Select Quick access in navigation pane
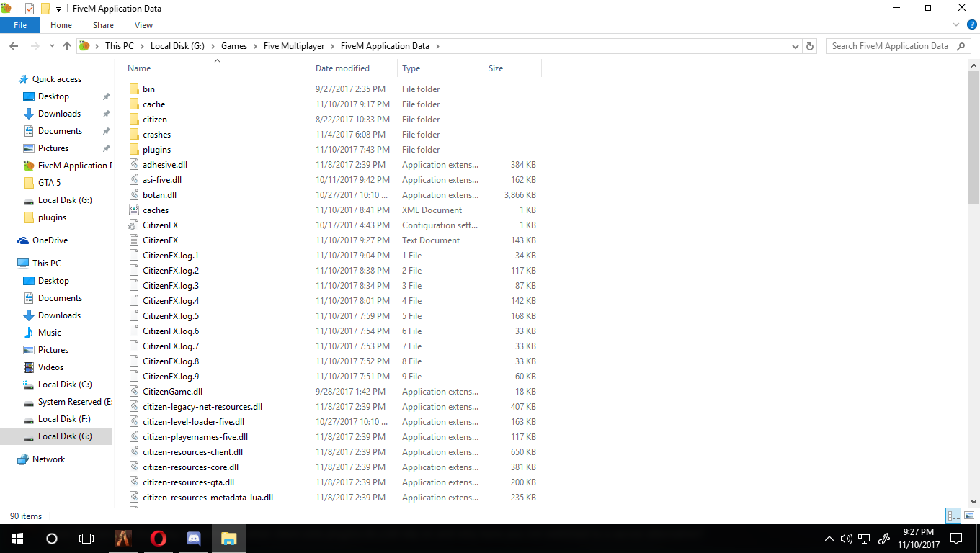Screen dimensions: 980x553 57,79
